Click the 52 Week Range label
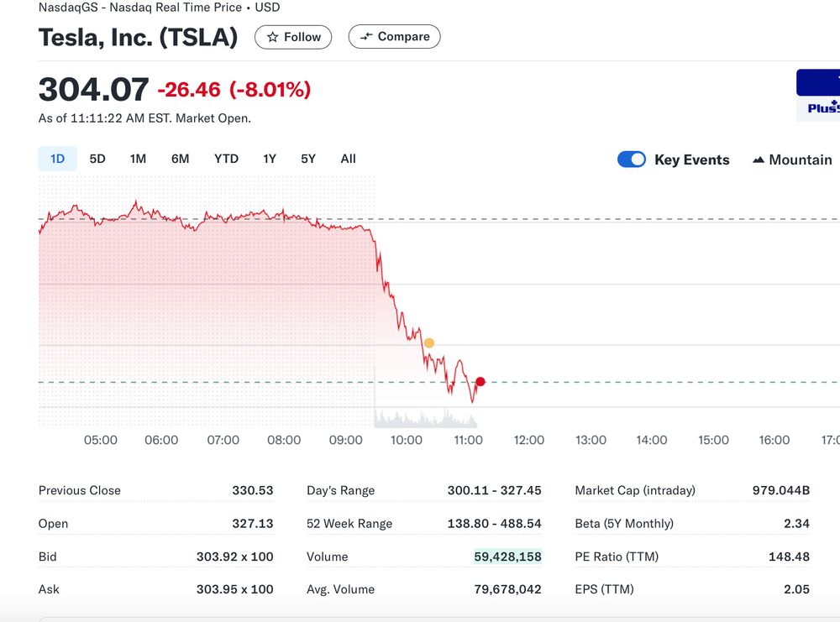This screenshot has width=840, height=622. point(349,524)
